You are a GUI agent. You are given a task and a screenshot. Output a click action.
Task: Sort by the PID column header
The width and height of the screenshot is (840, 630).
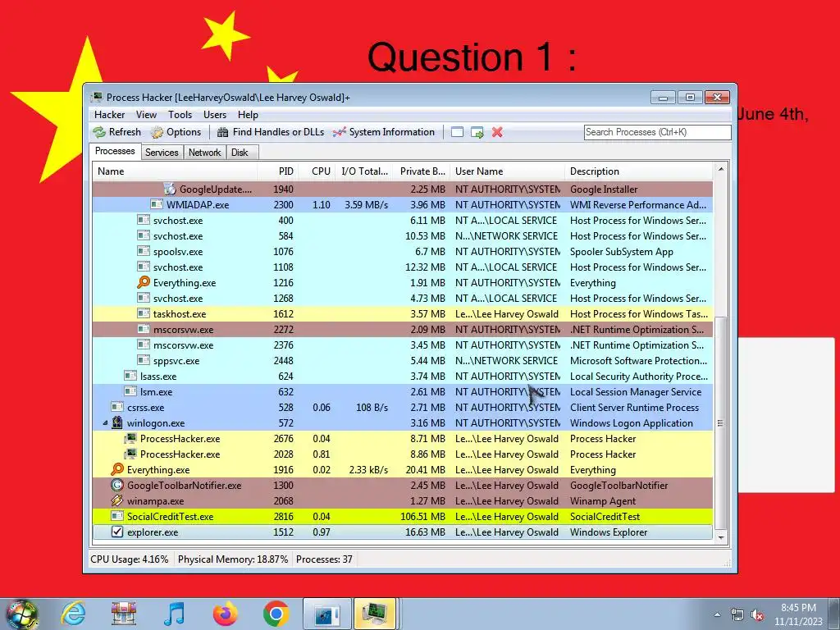click(x=277, y=171)
